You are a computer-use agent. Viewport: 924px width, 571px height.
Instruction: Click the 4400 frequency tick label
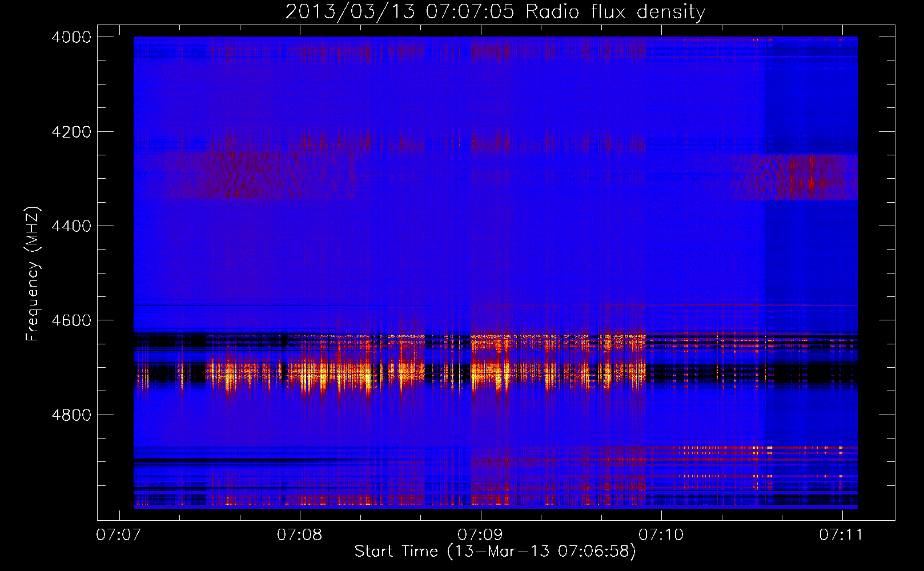tap(71, 226)
